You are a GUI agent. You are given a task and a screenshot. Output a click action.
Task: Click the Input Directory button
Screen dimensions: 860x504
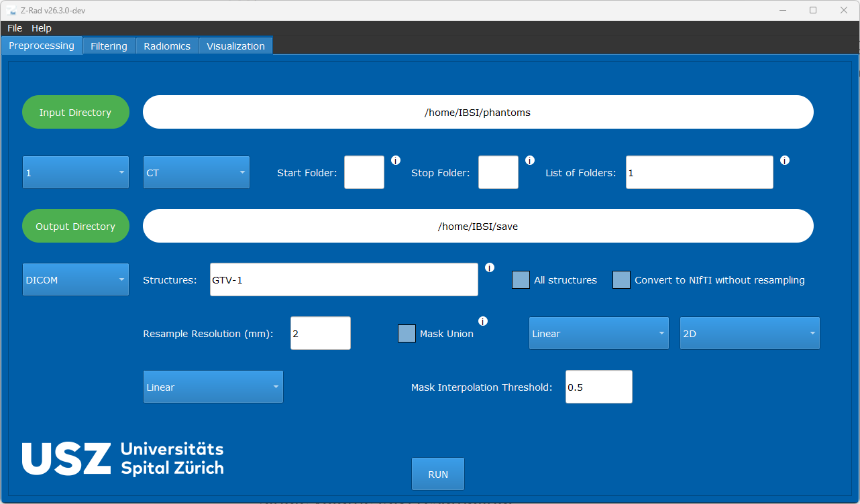(76, 112)
